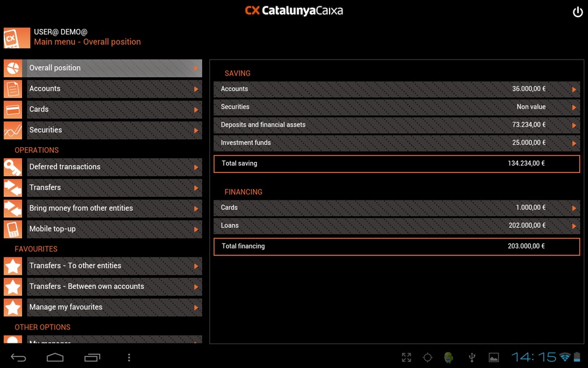Tap the USER@ DEMO@ username label
Viewport: 588px width, 368px height.
click(x=61, y=32)
